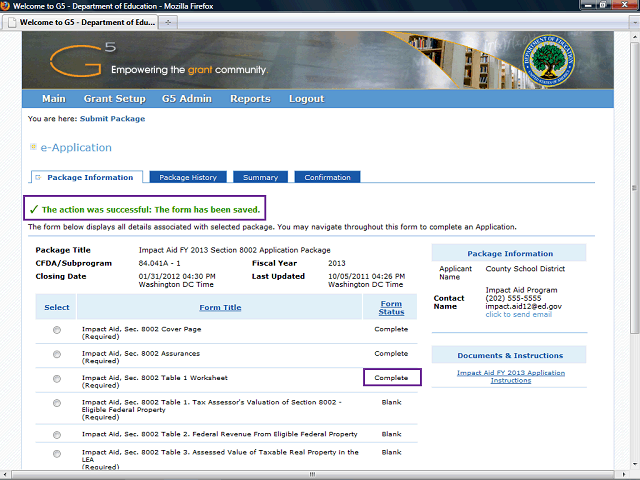Switch to the Package History tab
The width and height of the screenshot is (640, 480).
[188, 177]
